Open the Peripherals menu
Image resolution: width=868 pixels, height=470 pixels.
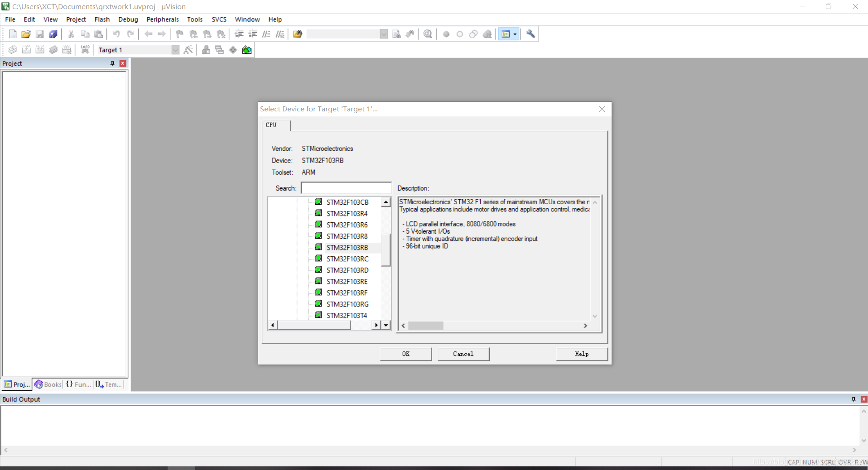163,19
